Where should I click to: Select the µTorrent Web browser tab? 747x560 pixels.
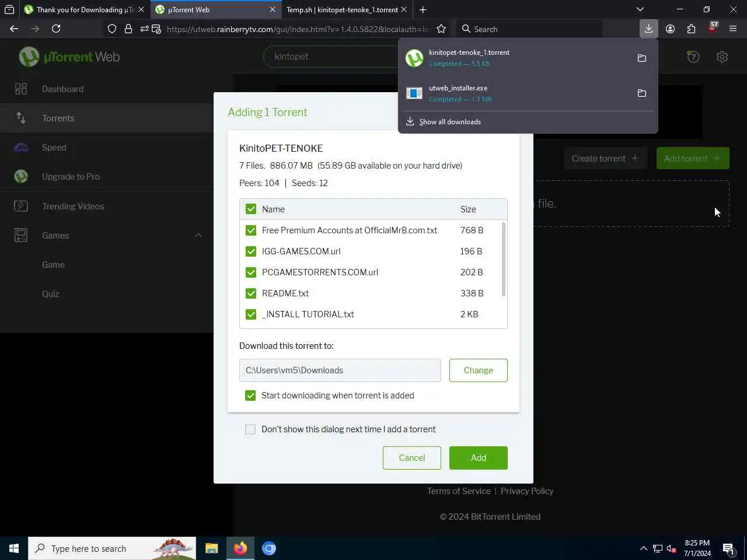[215, 9]
